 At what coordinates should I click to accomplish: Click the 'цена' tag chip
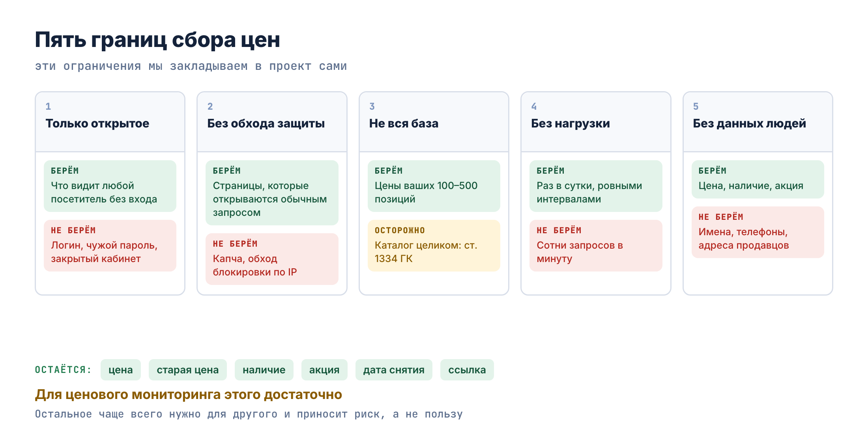click(x=121, y=370)
